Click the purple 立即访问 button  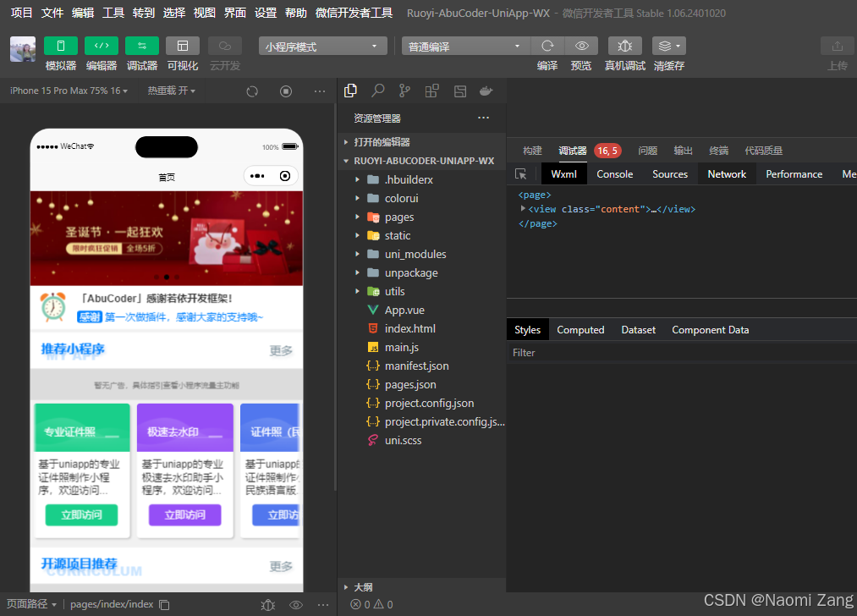[184, 514]
